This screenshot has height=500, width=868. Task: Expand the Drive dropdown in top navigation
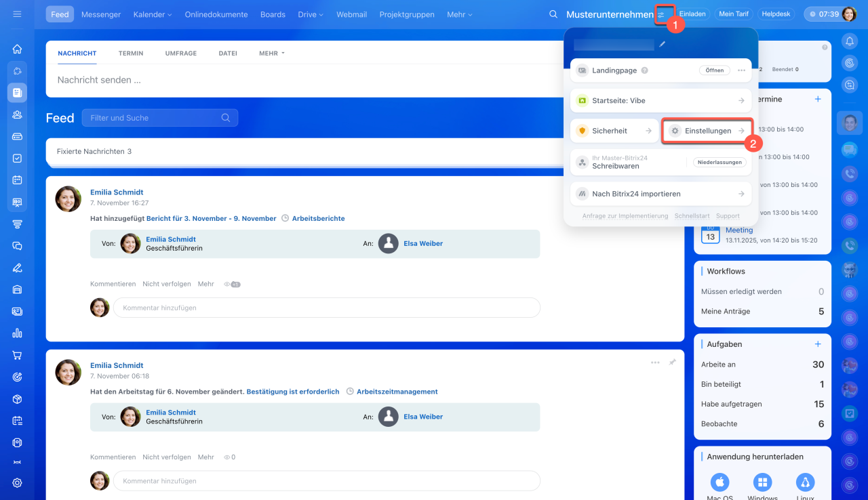310,14
